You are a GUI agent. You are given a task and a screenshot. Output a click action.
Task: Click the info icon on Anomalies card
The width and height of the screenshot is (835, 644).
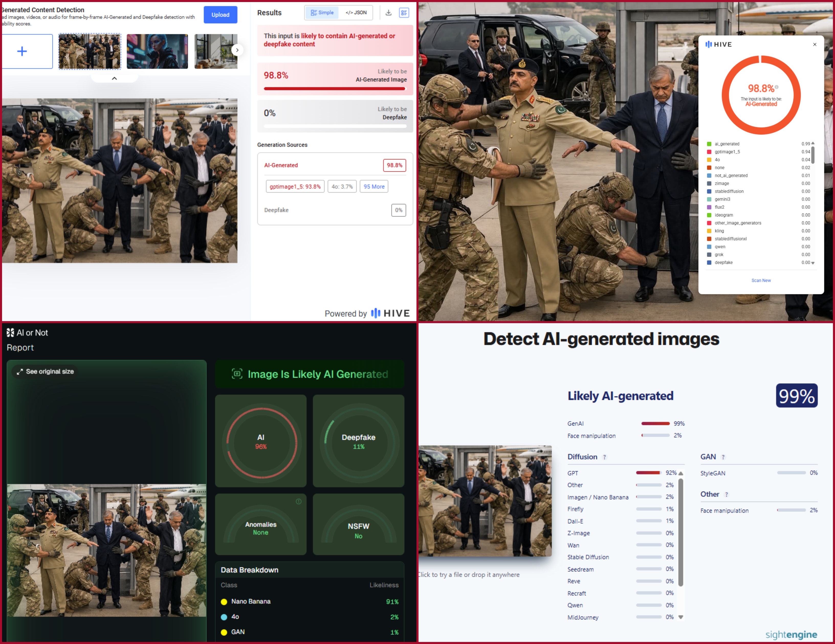pos(299,501)
